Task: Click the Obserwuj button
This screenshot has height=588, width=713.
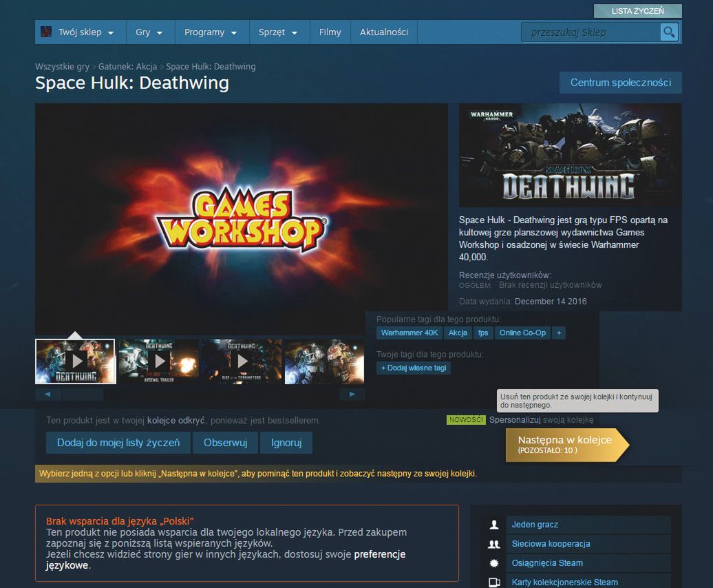Action: (226, 443)
